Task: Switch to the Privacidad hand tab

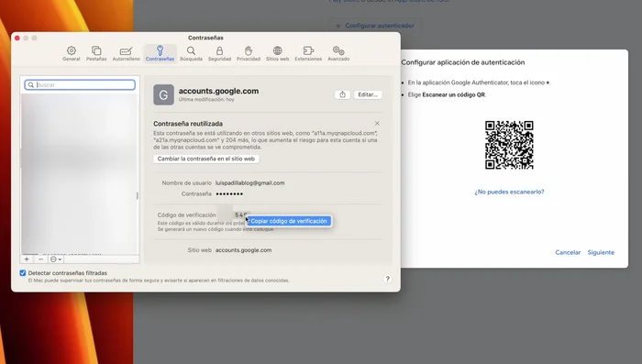Action: pos(249,54)
